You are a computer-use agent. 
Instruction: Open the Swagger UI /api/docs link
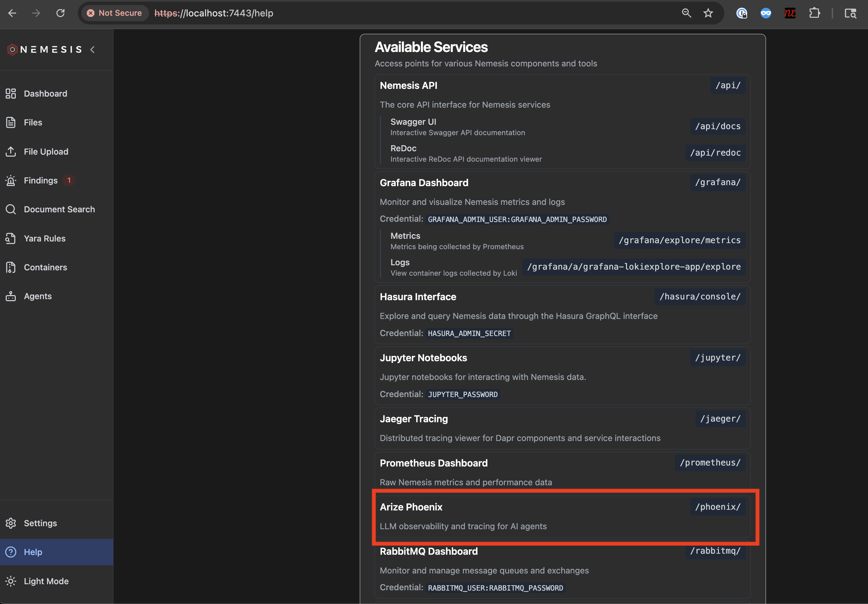tap(718, 126)
